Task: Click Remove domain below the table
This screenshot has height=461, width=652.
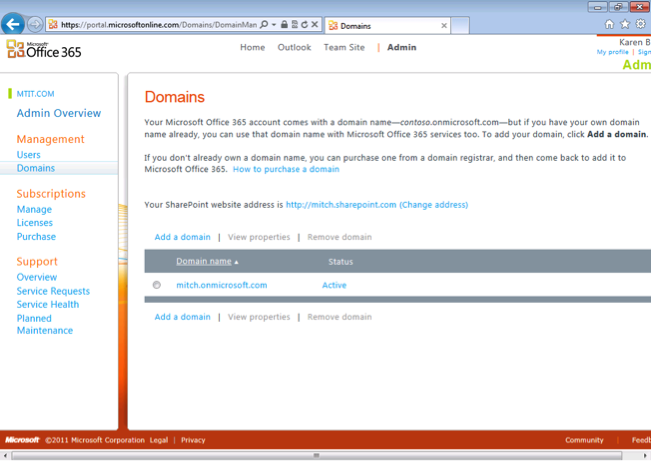Action: point(339,317)
